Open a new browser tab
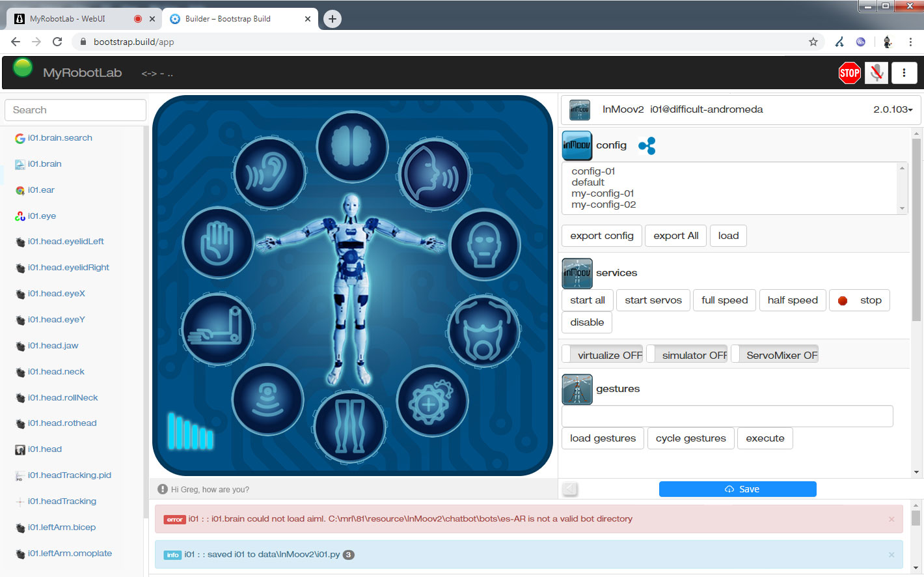Image resolution: width=924 pixels, height=577 pixels. 333,19
